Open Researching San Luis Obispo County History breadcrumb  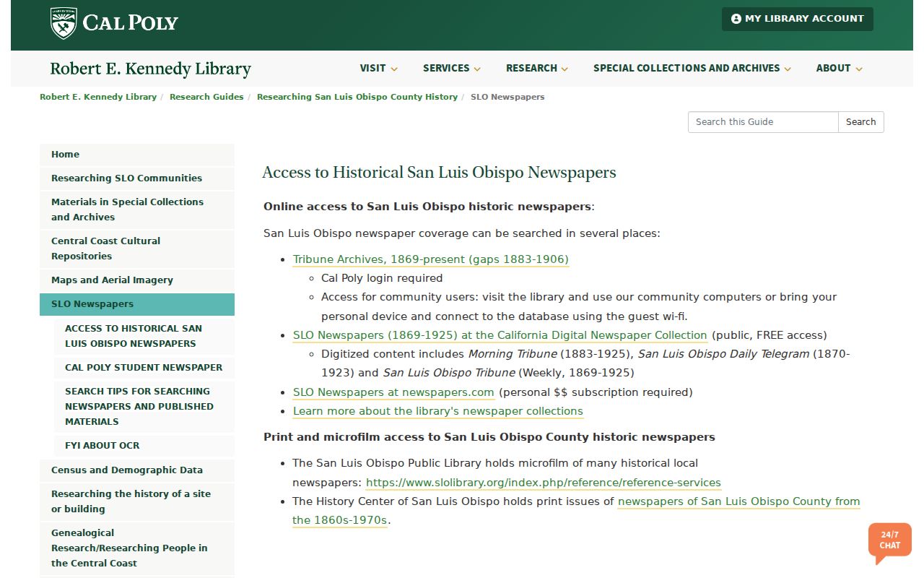(x=357, y=97)
